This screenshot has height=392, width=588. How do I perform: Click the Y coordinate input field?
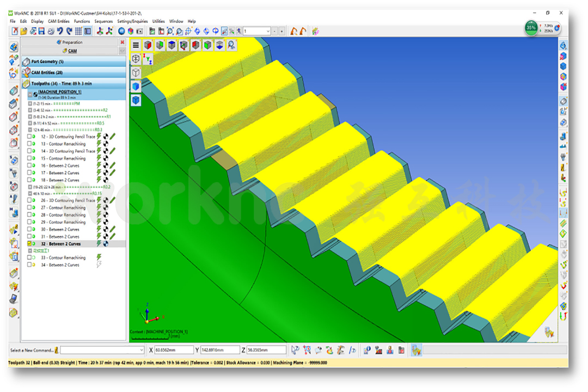[x=220, y=350]
